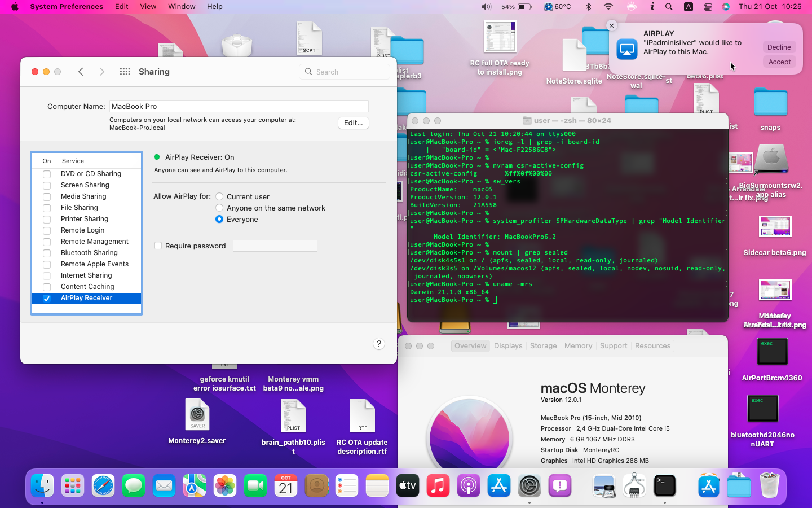The width and height of the screenshot is (812, 508).
Task: Open Calendar showing Oct 21 in the Dock
Action: [286, 485]
